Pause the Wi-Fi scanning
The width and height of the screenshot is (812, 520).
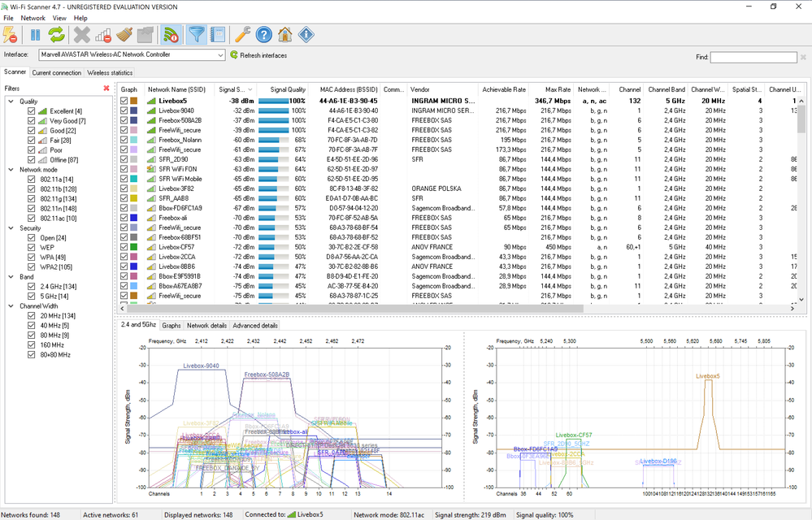(35, 34)
